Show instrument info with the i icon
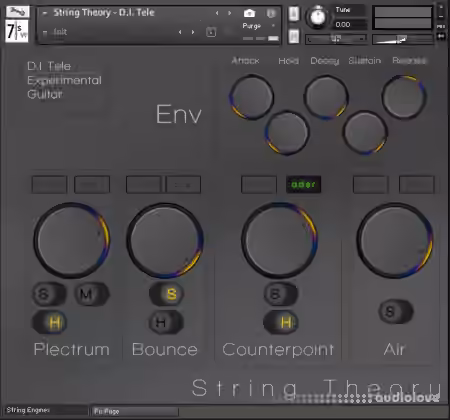Viewport: 450px width, 420px height. tap(271, 13)
